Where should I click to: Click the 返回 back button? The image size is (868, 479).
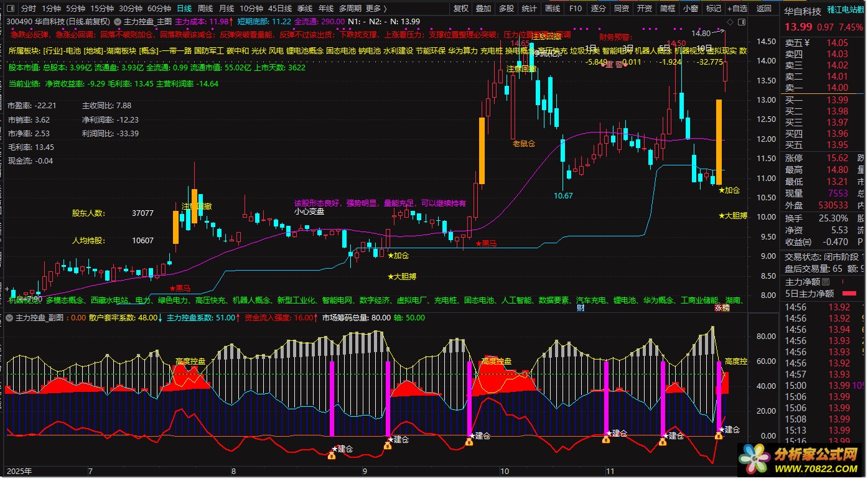pos(764,9)
